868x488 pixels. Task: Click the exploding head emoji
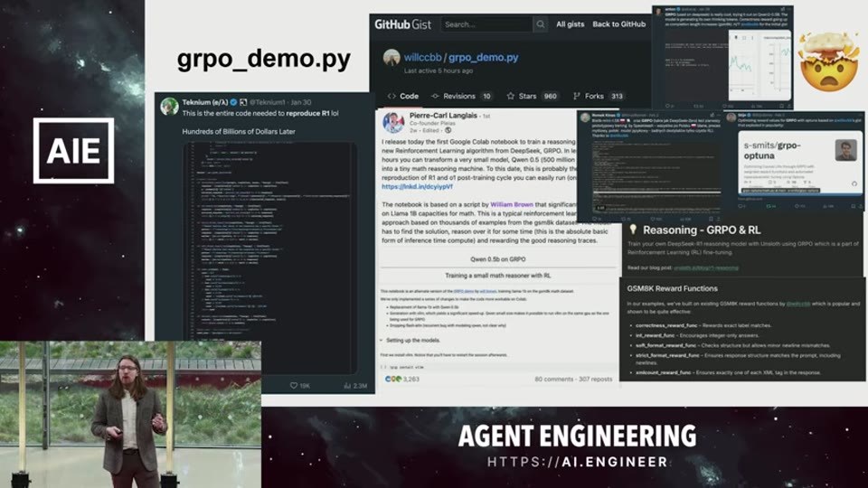(829, 61)
